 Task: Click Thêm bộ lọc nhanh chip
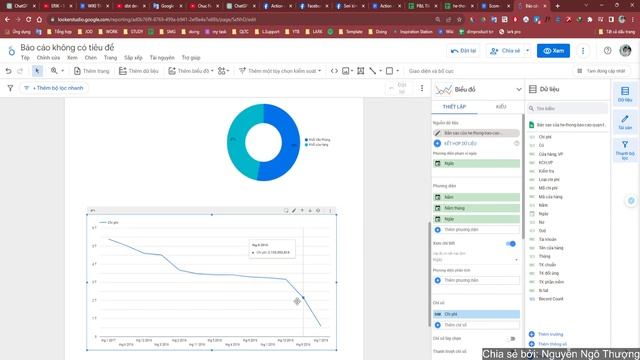(x=54, y=88)
